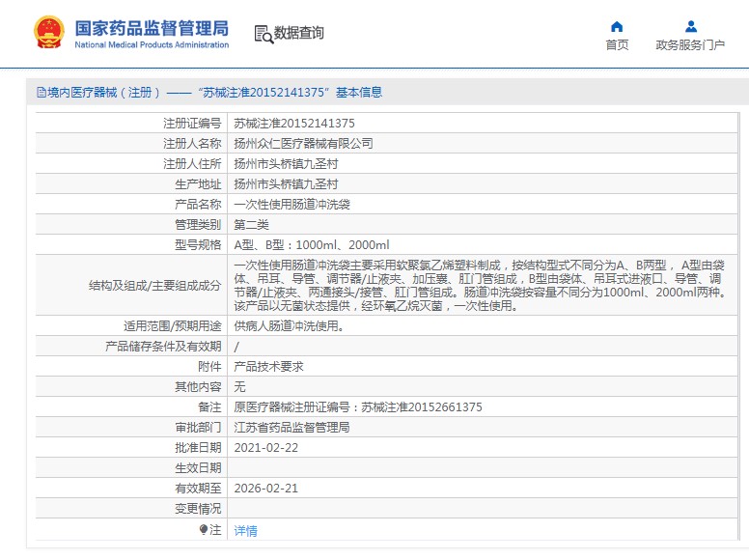Click the 生产地址 address value

[286, 184]
